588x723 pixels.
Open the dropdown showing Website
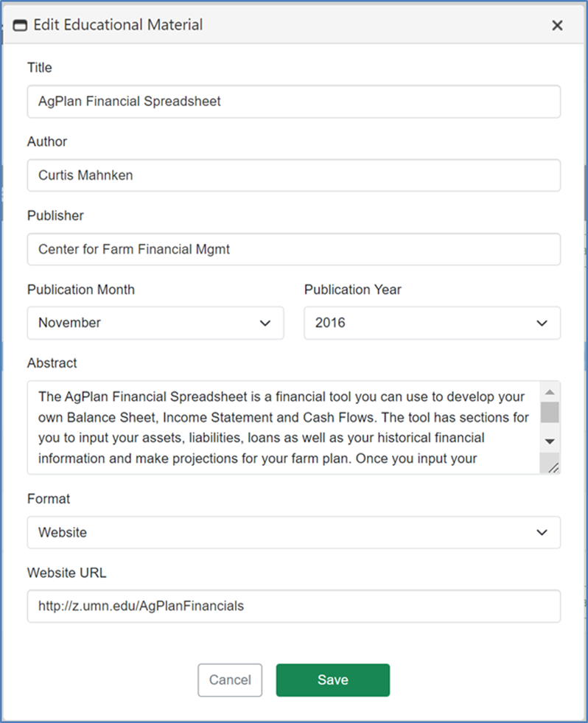(293, 532)
